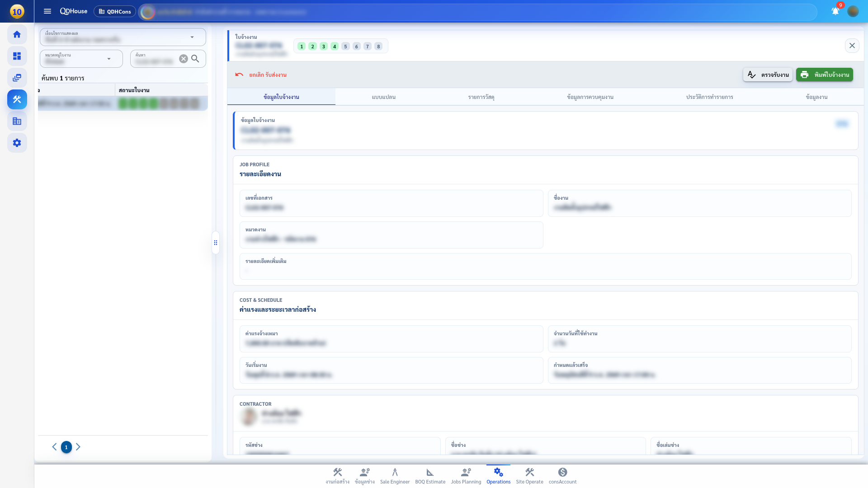
Task: Clear the search field text
Action: pos(183,59)
